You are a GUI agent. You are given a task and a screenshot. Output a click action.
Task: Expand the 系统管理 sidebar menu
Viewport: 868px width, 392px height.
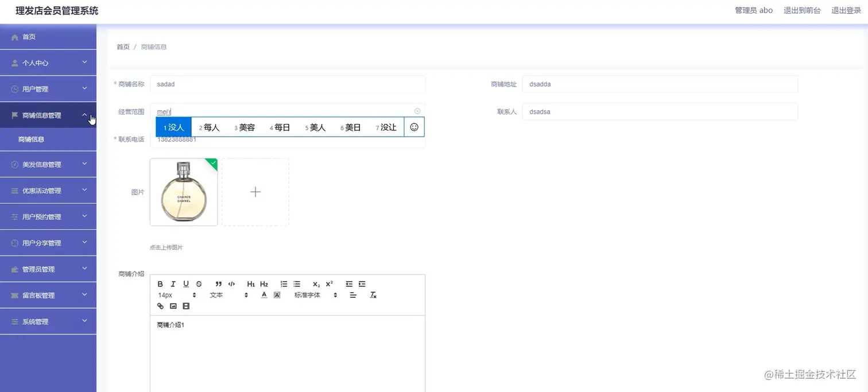coord(48,322)
